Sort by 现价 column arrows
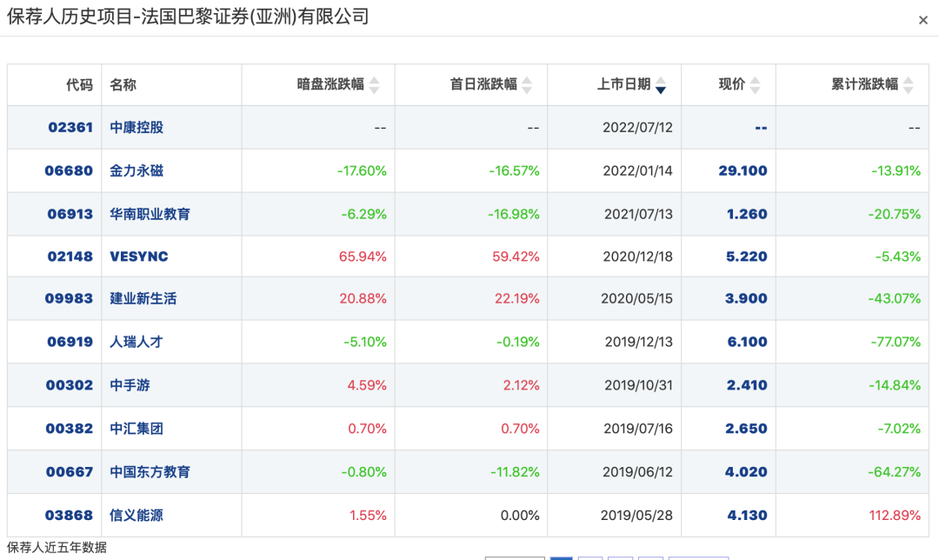Screen dimensions: 939x560 tap(756, 85)
